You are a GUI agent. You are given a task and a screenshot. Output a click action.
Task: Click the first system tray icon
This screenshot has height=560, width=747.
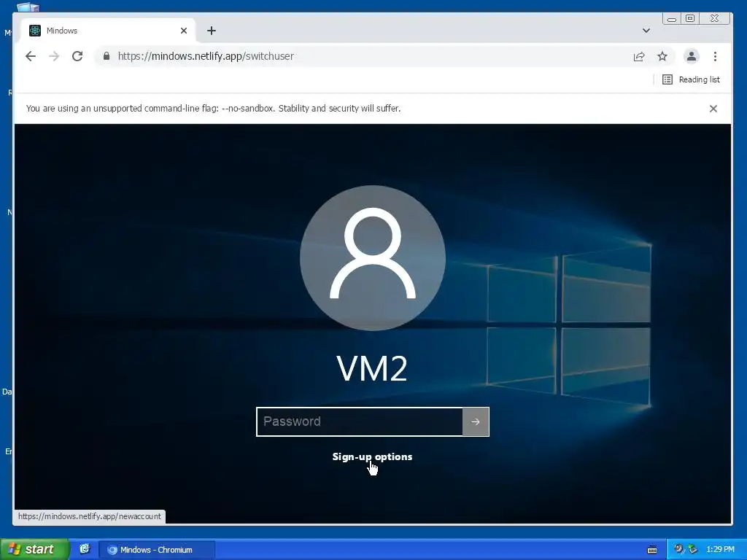tap(678, 549)
